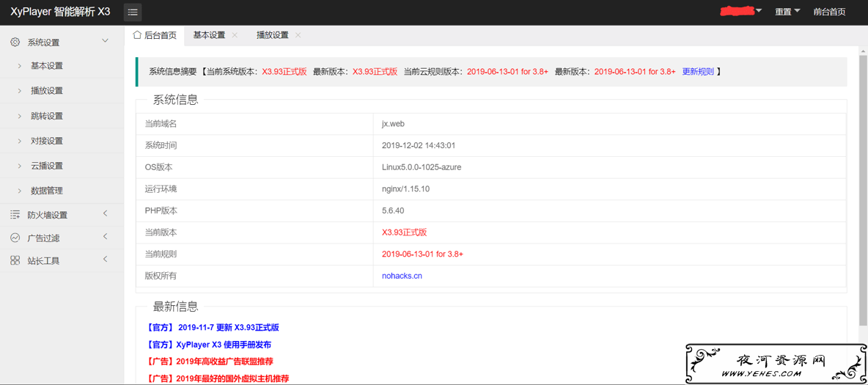Click the 运行环境 label cell
Image resolution: width=868 pixels, height=385 pixels.
click(x=254, y=189)
